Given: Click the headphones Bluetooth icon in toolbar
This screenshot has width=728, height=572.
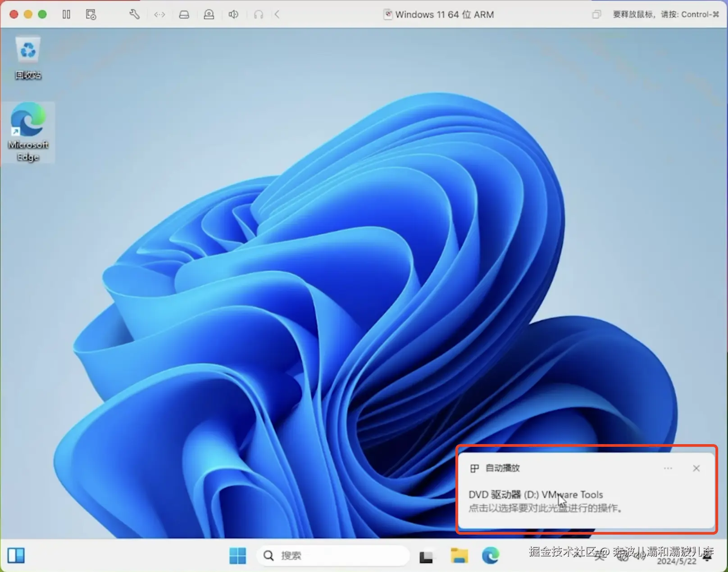Looking at the screenshot, I should [x=258, y=14].
